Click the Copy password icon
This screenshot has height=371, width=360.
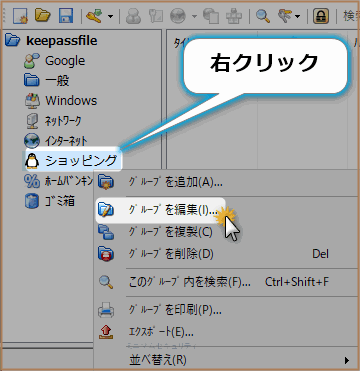click(x=155, y=16)
